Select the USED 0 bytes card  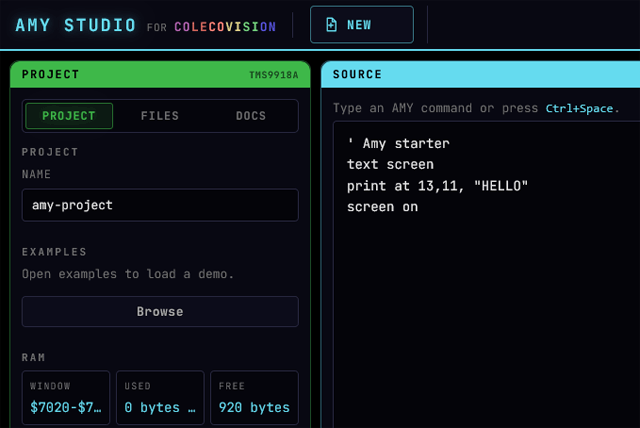click(x=160, y=398)
